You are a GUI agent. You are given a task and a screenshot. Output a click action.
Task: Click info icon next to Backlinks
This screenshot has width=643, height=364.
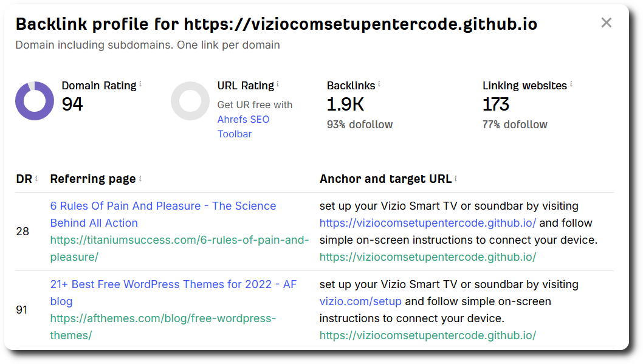tap(379, 84)
